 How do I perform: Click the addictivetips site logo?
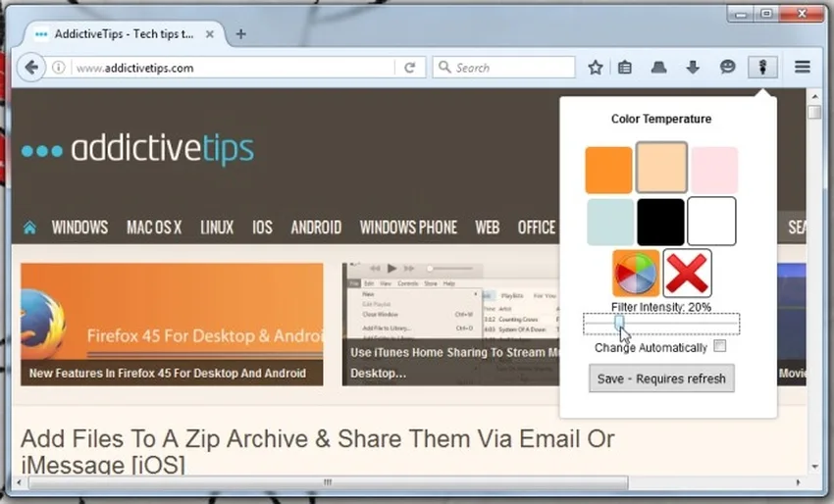point(137,149)
